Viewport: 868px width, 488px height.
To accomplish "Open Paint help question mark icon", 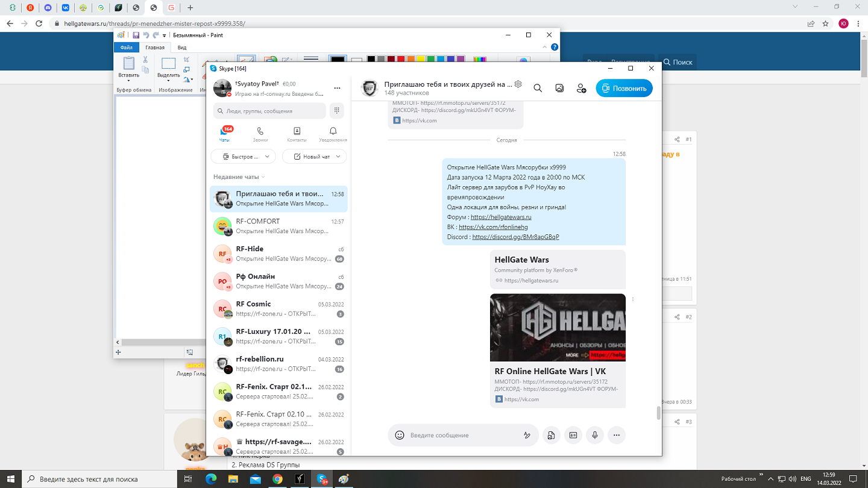I will (555, 47).
